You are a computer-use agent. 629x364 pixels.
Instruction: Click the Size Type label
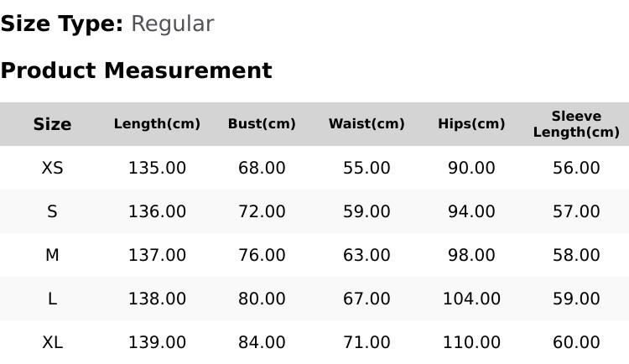point(62,24)
